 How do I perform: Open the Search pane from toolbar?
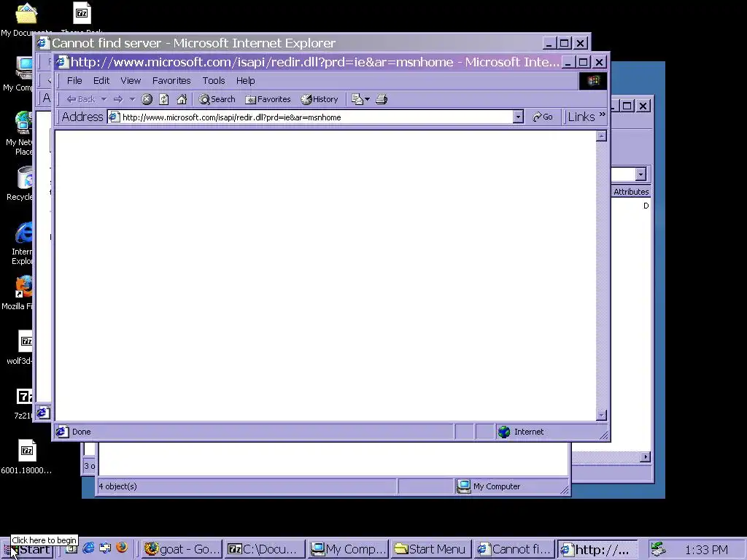click(x=217, y=99)
